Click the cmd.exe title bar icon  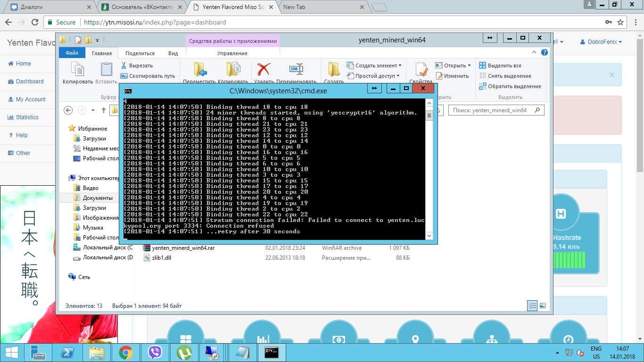click(128, 90)
